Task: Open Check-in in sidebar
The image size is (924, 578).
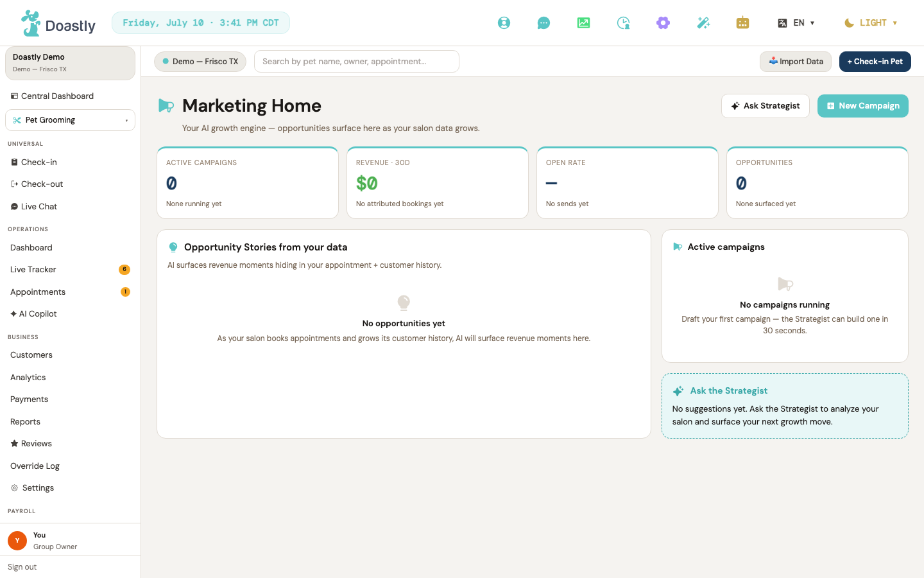Action: pyautogui.click(x=70, y=162)
